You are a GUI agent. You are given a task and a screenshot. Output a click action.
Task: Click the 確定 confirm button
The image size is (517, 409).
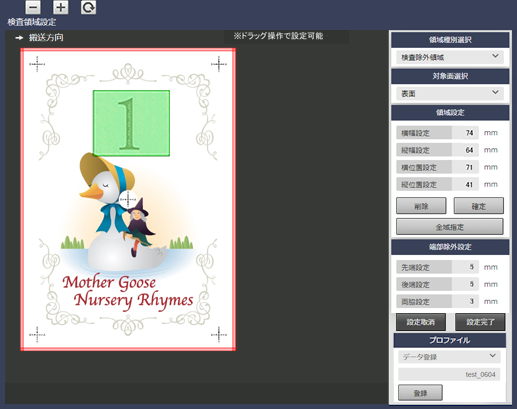tap(479, 206)
